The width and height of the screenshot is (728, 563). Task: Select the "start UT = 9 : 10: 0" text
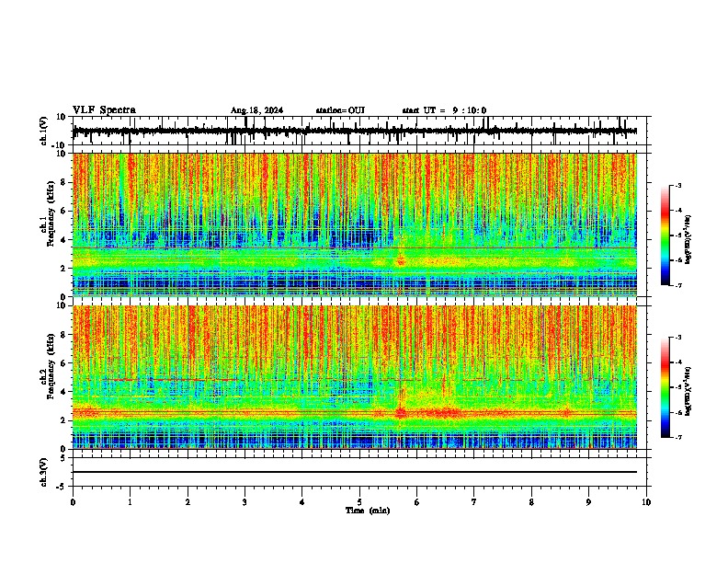[x=444, y=110]
